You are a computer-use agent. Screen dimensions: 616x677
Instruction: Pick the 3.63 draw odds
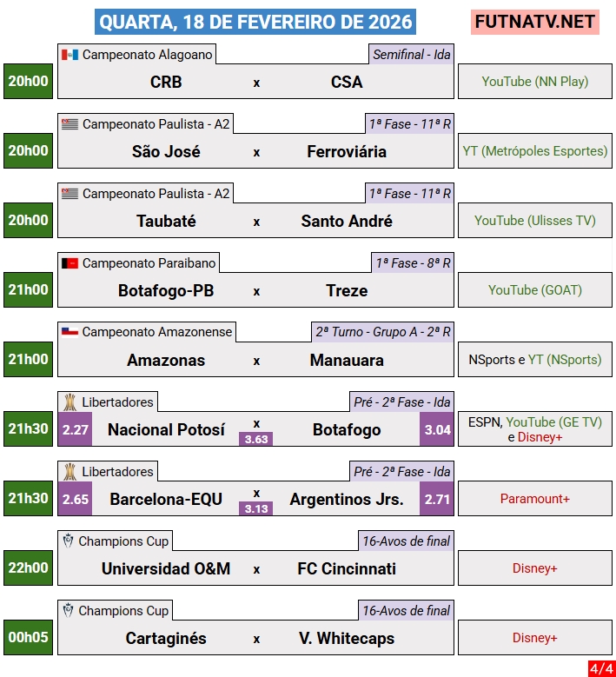(256, 439)
